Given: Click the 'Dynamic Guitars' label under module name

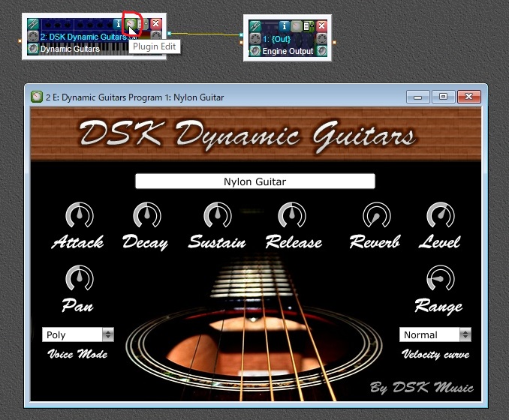Looking at the screenshot, I should (x=70, y=49).
